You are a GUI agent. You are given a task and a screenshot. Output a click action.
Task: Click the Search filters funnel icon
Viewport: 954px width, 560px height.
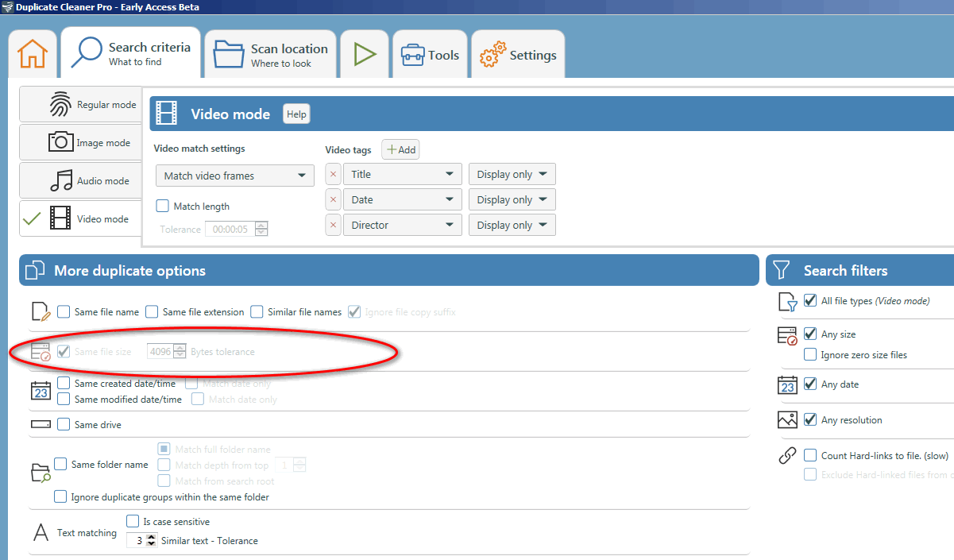[782, 270]
